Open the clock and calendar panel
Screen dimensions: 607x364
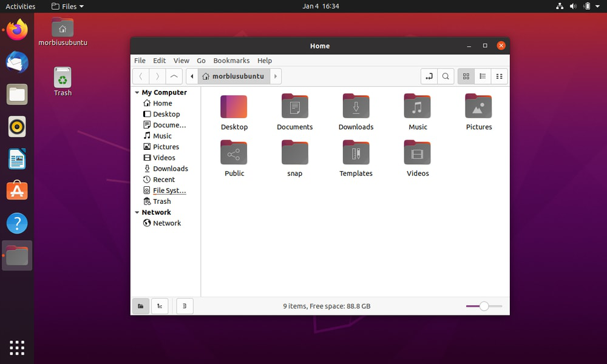[320, 6]
